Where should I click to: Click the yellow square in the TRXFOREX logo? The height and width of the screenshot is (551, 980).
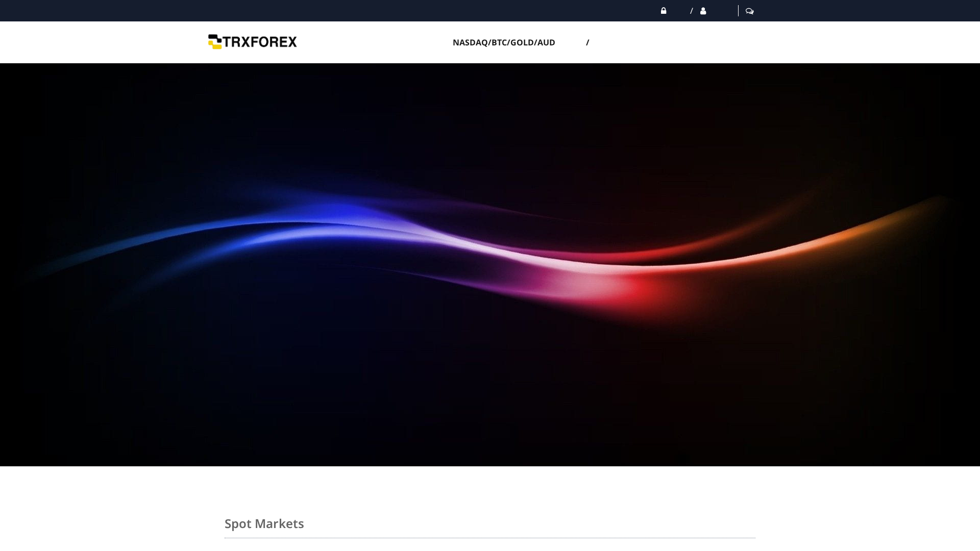click(x=214, y=44)
